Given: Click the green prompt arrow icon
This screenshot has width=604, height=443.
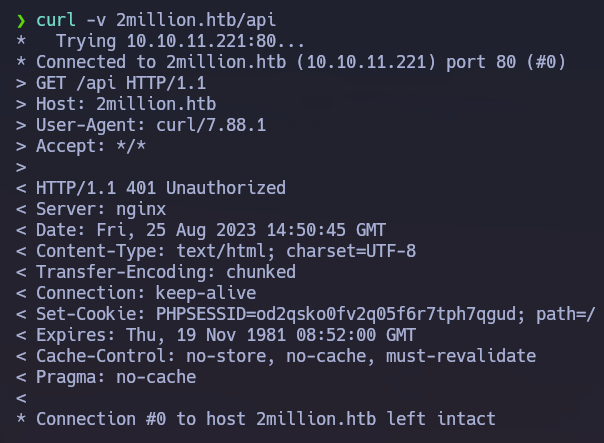Looking at the screenshot, I should pos(21,20).
